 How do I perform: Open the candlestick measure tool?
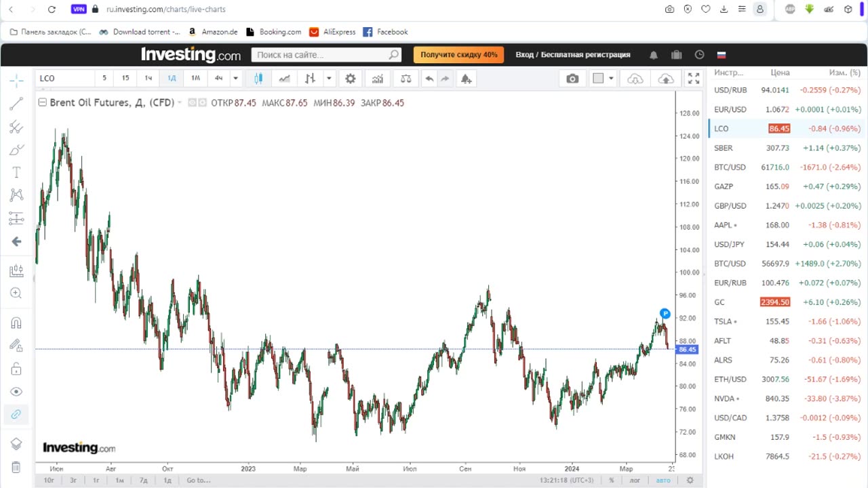[16, 271]
